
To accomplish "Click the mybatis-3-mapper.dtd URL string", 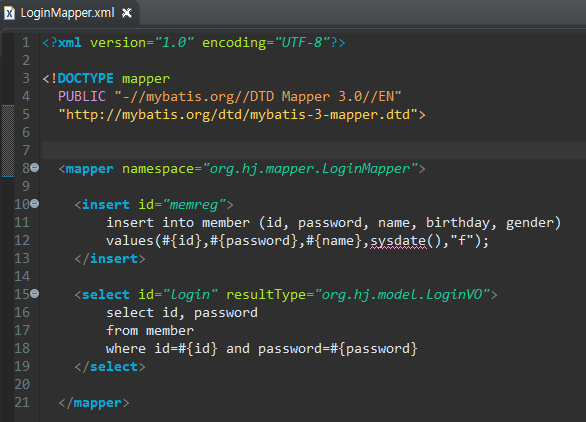I will point(238,114).
